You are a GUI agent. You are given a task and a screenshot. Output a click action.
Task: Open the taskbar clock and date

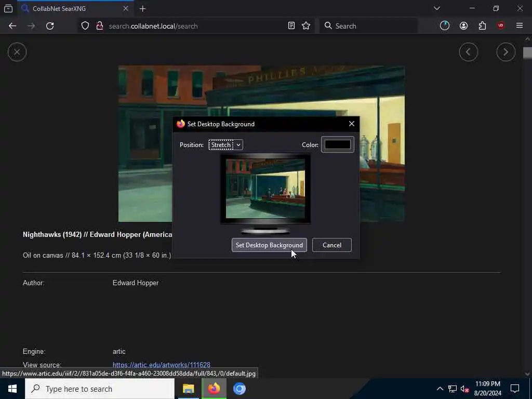(487, 389)
